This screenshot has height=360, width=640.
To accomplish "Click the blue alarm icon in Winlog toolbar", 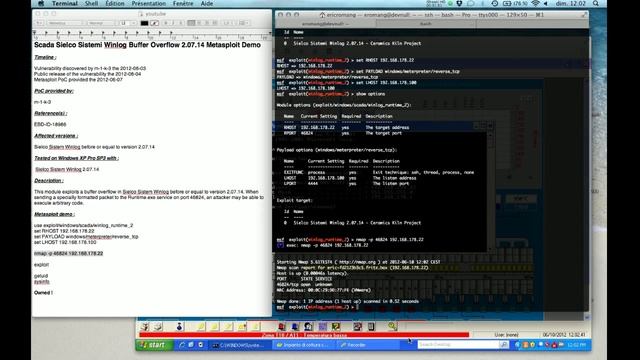I will 295,326.
